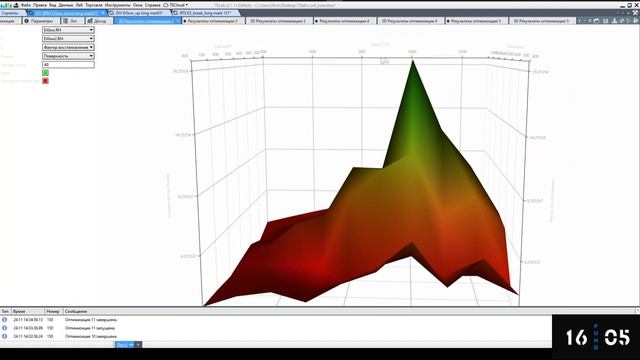The height and width of the screenshot is (360, 640).
Task: Click the open folder toolbar icon
Action: (596, 21)
